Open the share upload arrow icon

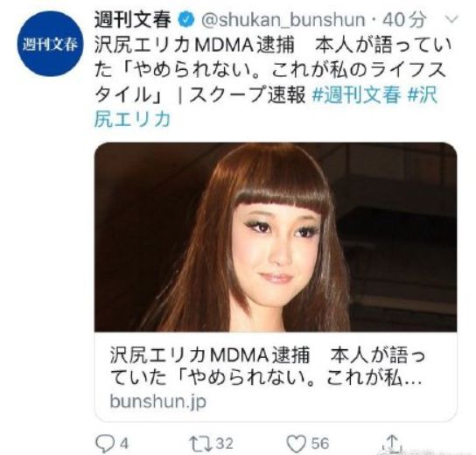click(392, 443)
